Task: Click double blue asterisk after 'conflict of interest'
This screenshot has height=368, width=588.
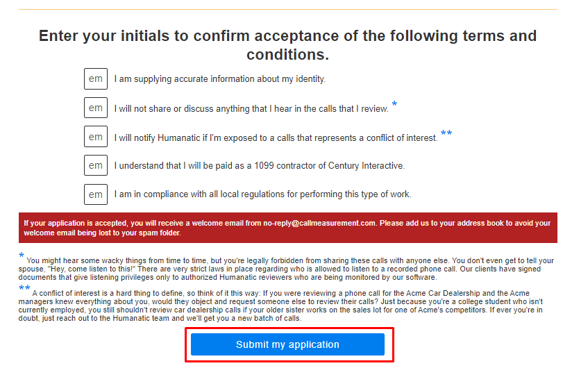Action: point(446,133)
